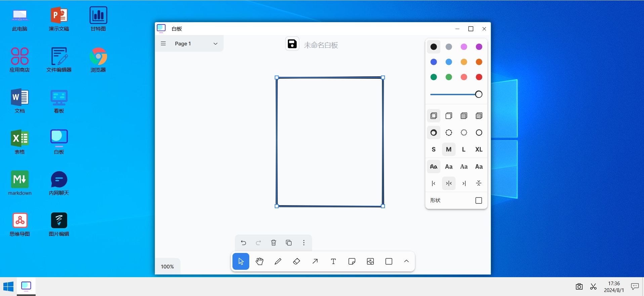Viewport: 644px width, 296px height.
Task: Open the shape type selector
Action: [478, 200]
